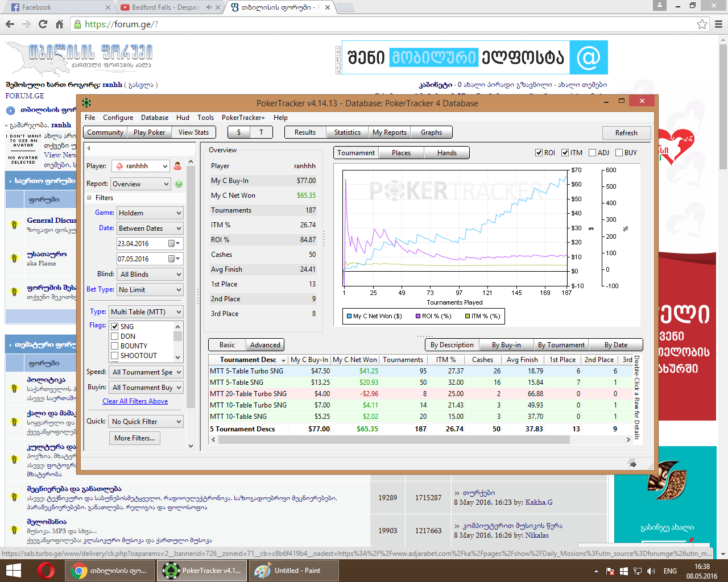The height and width of the screenshot is (582, 728).
Task: Bookmark this page with the star icon
Action: point(702,24)
